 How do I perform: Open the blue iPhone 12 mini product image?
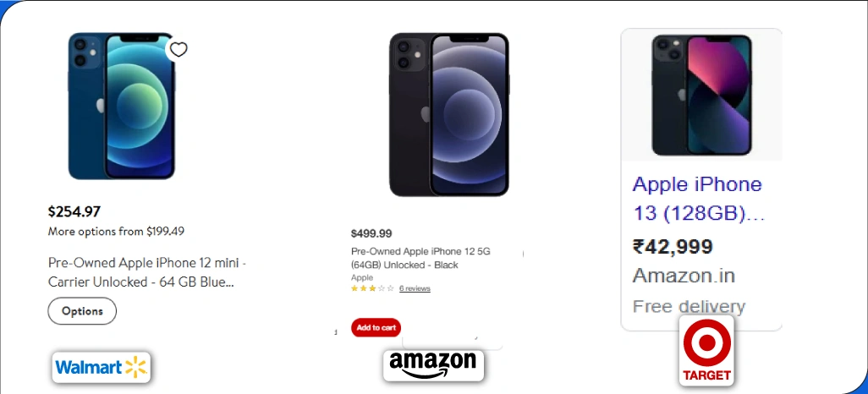(121, 106)
